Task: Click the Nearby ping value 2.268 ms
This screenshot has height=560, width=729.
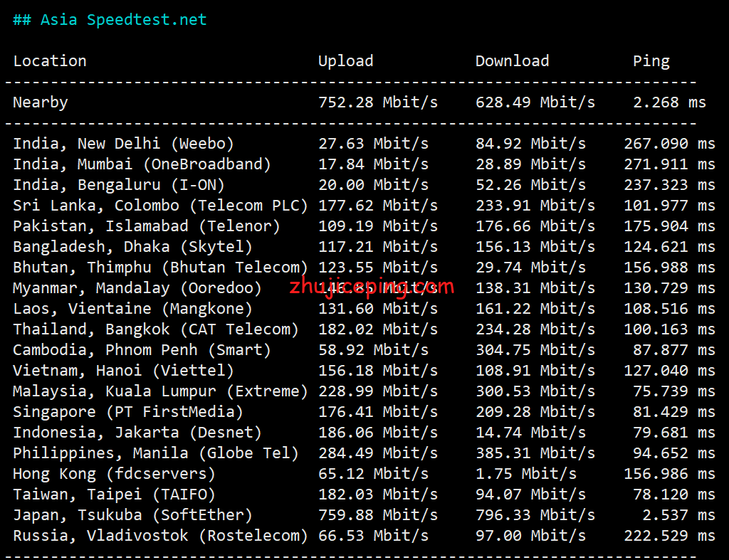Action: tap(669, 102)
